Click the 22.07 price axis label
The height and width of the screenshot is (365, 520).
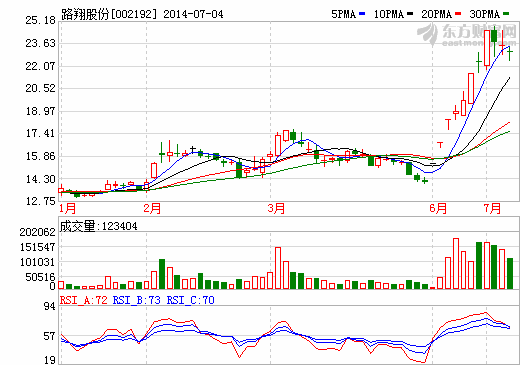pyautogui.click(x=41, y=66)
